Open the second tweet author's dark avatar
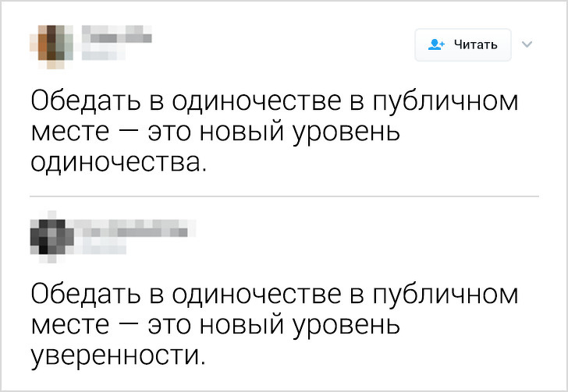 [x=52, y=235]
